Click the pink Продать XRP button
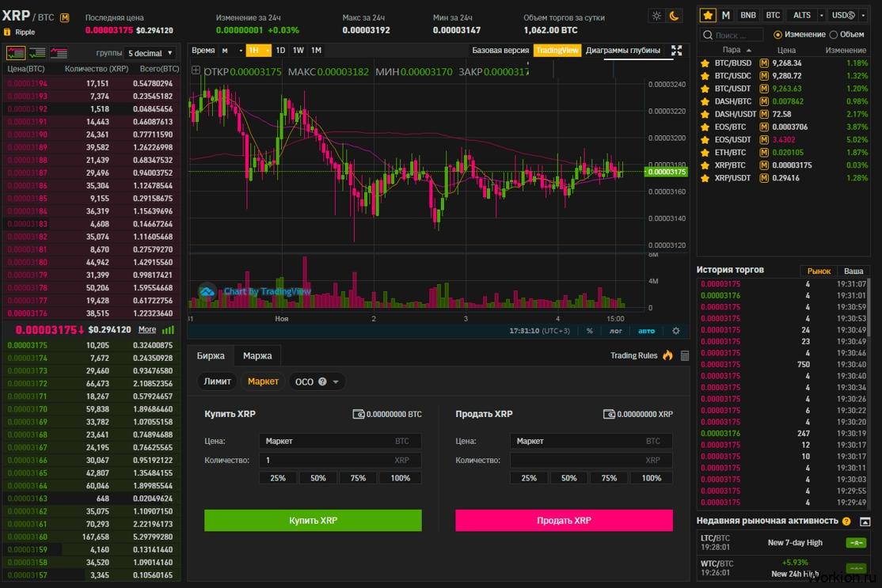Viewport: 882px width, 588px height. 565,521
